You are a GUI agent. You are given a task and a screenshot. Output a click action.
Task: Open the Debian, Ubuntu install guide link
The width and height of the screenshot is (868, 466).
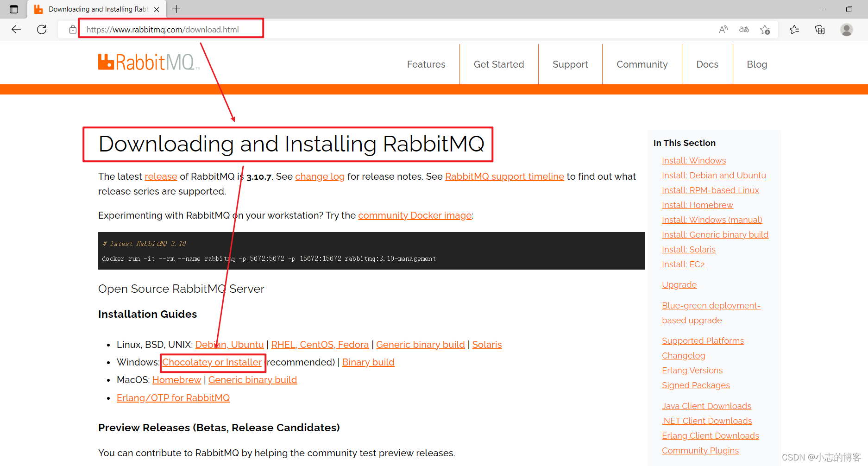pos(229,345)
